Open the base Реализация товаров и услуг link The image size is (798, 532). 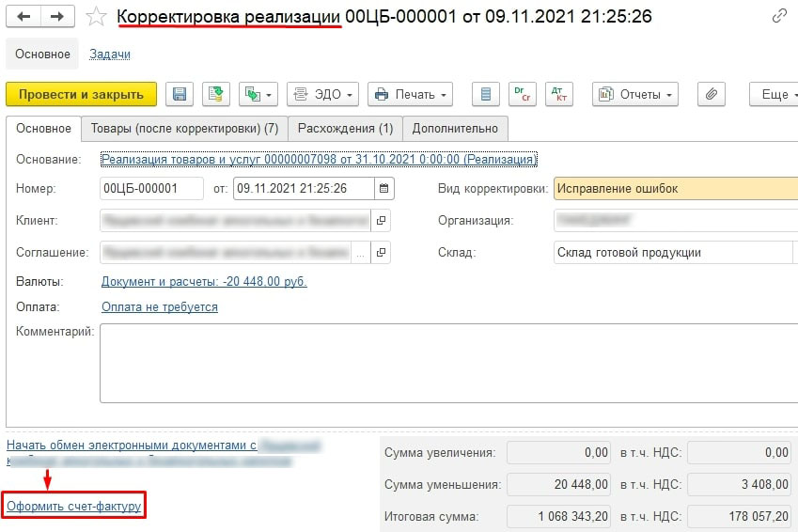tap(319, 160)
